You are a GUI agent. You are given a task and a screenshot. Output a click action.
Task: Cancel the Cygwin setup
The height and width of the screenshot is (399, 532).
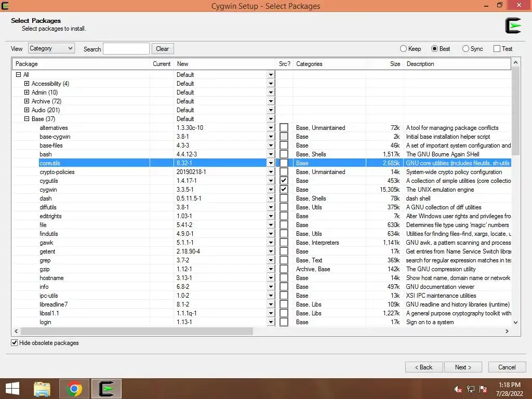click(x=507, y=367)
